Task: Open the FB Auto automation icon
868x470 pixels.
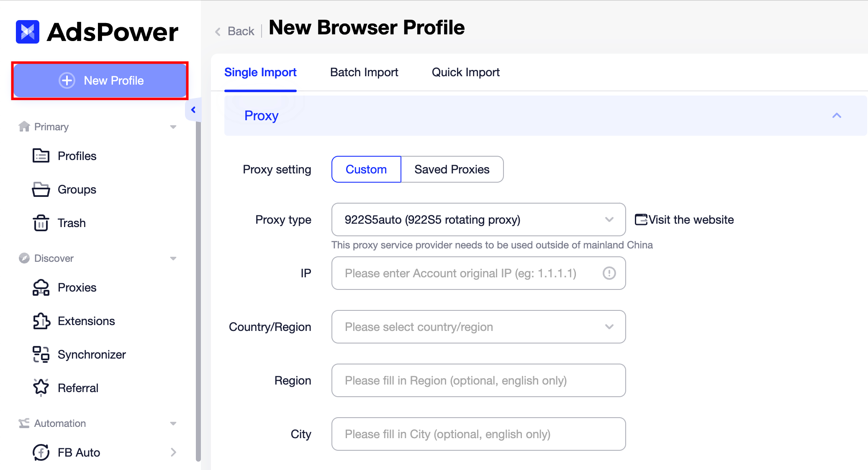Action: 41,452
